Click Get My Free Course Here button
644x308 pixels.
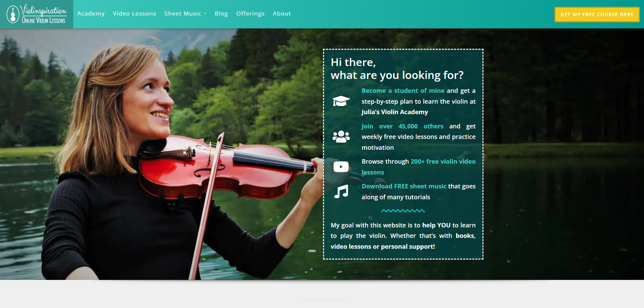[x=597, y=14]
